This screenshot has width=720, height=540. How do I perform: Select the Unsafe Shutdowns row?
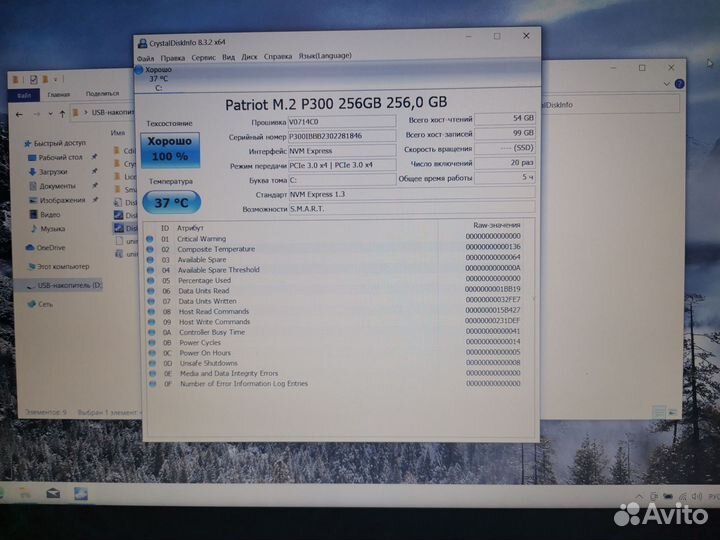point(334,363)
